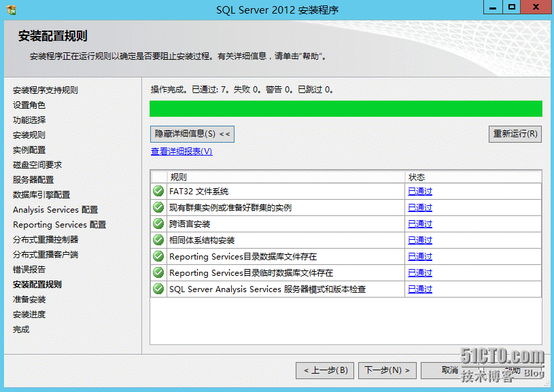Collapse details with 隐藏详细信息(S) button
This screenshot has height=392, width=554.
click(x=192, y=135)
